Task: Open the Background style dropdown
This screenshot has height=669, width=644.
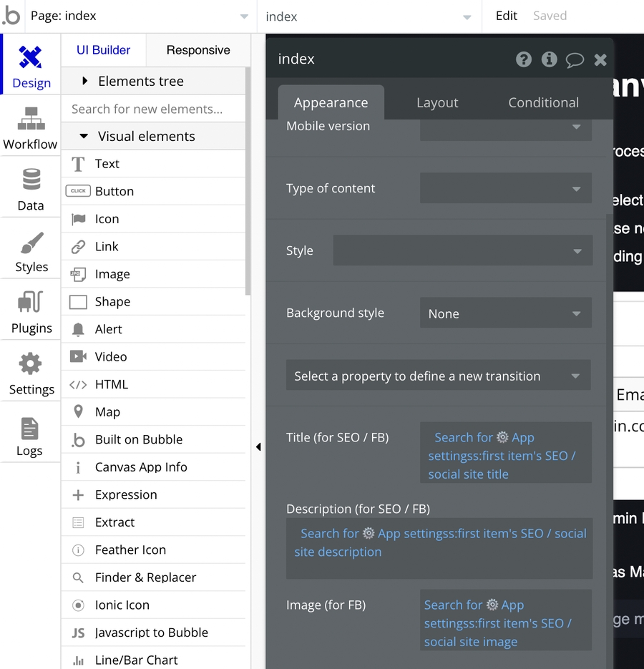Action: point(505,313)
